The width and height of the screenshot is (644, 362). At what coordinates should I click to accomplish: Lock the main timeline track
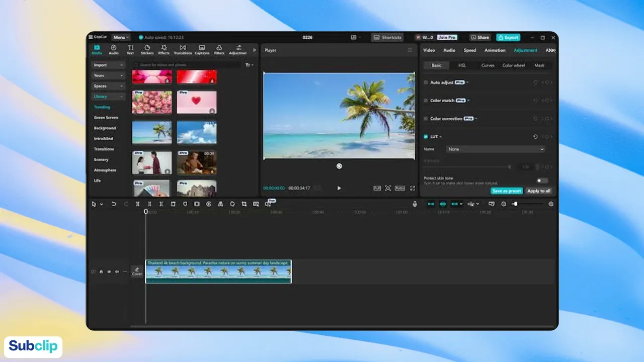(x=101, y=271)
